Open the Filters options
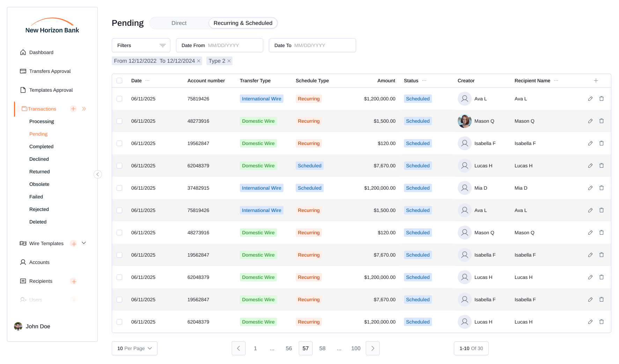 tap(141, 45)
